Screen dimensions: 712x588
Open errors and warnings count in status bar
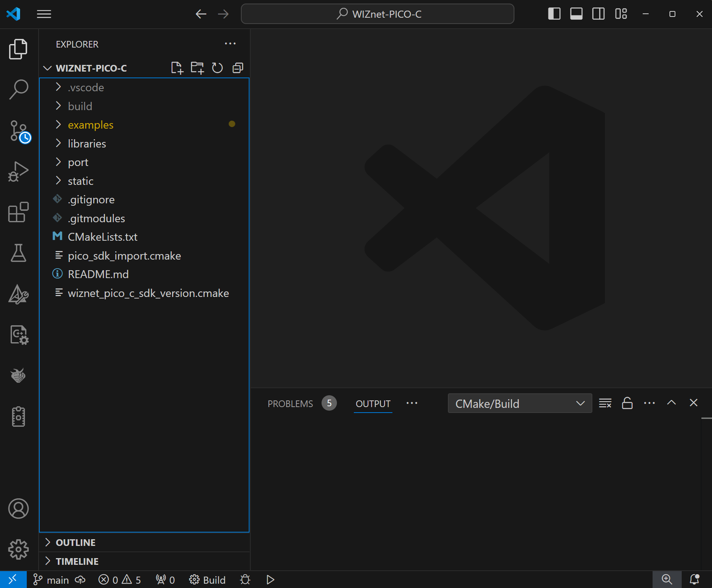coord(120,580)
